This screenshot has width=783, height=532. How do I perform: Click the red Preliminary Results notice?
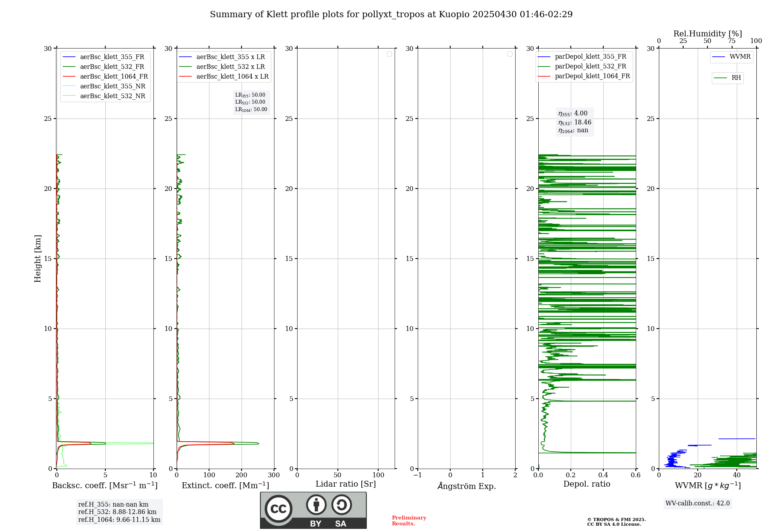click(409, 521)
